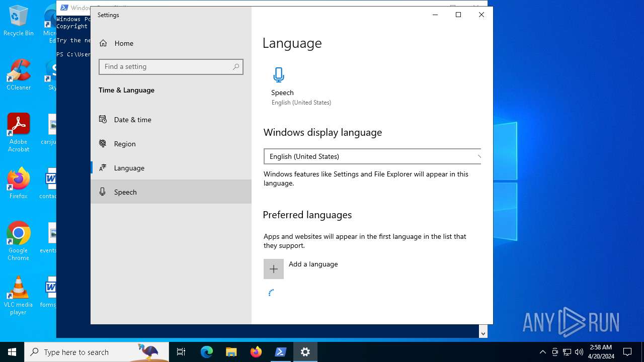The image size is (644, 362).
Task: Click the Add a language plus icon
Action: click(x=274, y=269)
